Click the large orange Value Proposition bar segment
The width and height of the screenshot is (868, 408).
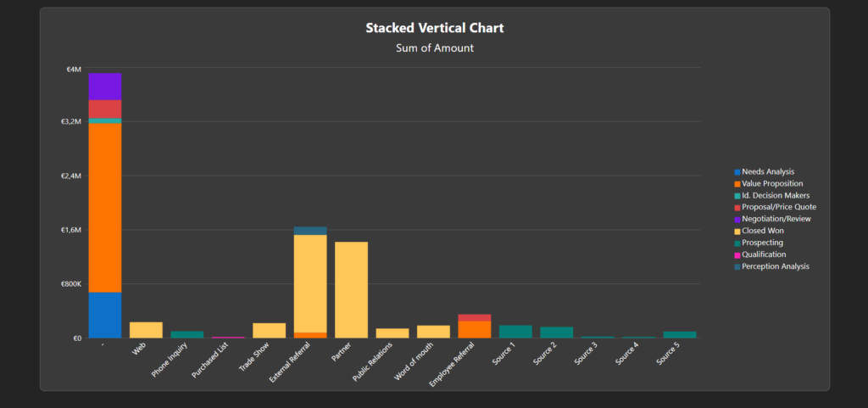[x=105, y=208]
